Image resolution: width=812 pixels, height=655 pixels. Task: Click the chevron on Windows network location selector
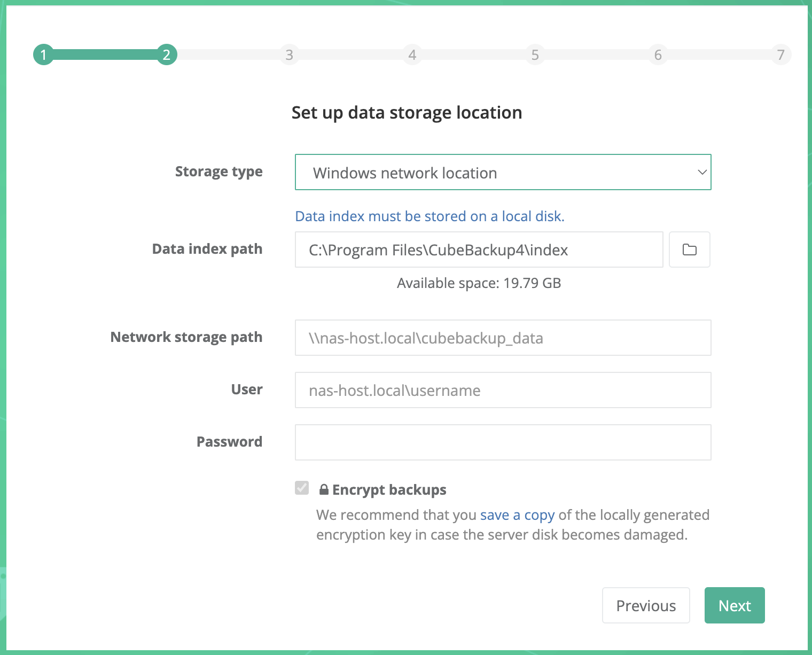click(x=701, y=172)
